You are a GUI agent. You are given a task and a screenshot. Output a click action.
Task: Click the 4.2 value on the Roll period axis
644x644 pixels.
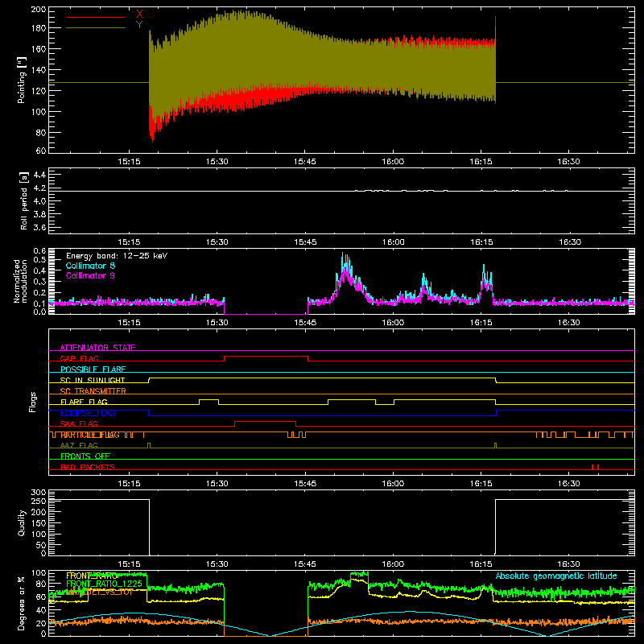pyautogui.click(x=39, y=188)
